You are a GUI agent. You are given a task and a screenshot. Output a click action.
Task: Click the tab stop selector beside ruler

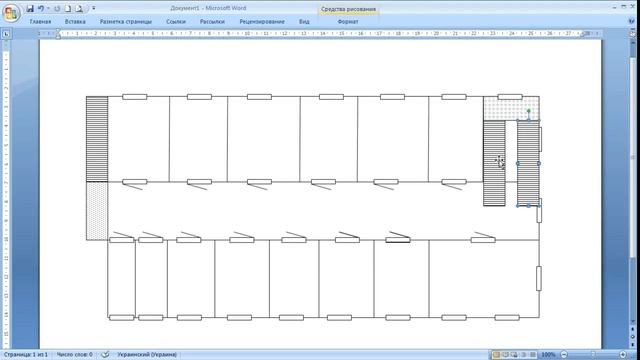tap(6, 34)
